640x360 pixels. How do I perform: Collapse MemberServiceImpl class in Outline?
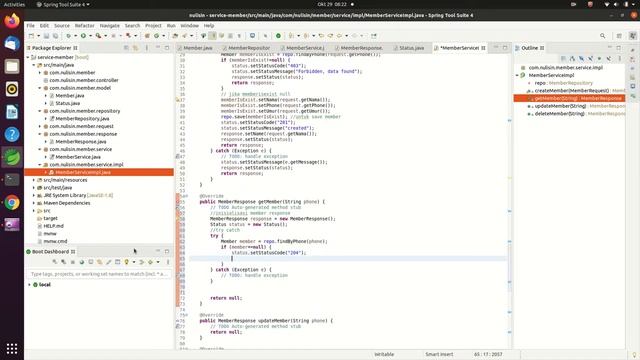(517, 75)
